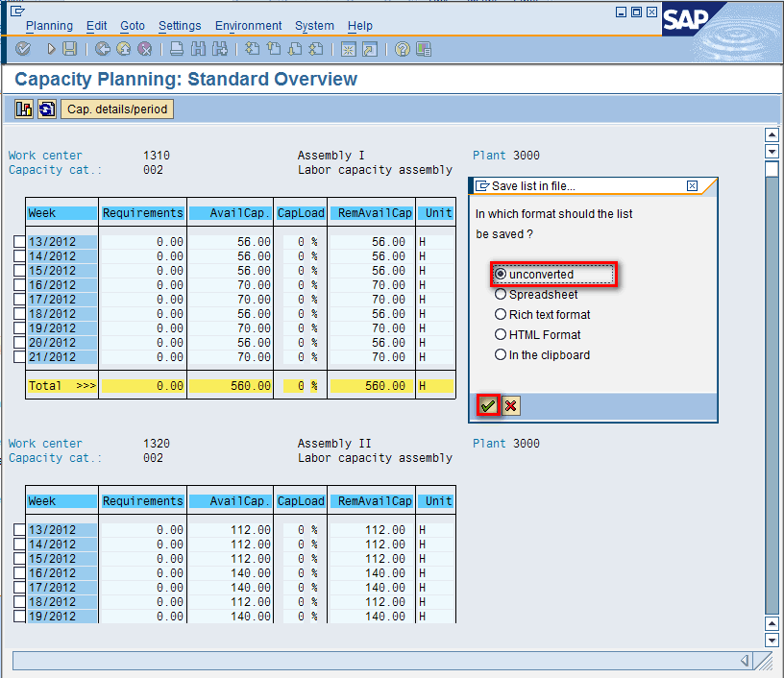Open the Environment menu

pyautogui.click(x=248, y=26)
